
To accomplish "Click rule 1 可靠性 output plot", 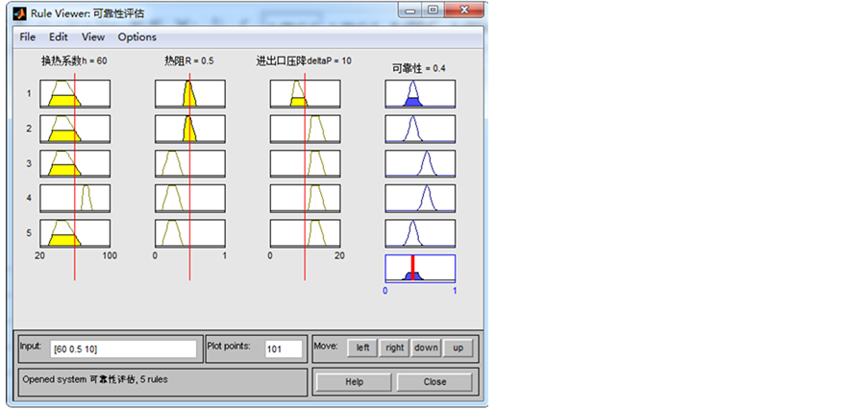I will click(420, 94).
